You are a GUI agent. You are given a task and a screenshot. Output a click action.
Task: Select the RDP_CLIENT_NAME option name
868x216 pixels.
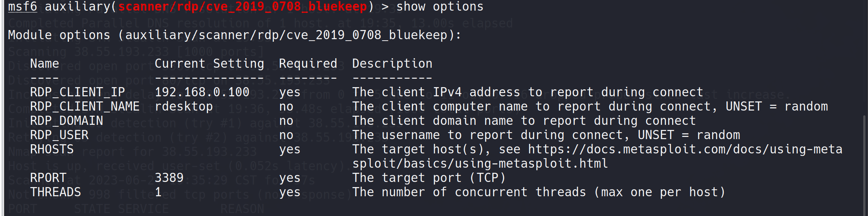85,107
